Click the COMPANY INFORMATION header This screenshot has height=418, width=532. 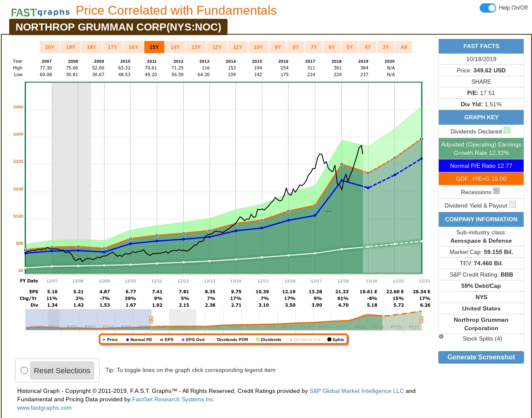click(x=481, y=219)
